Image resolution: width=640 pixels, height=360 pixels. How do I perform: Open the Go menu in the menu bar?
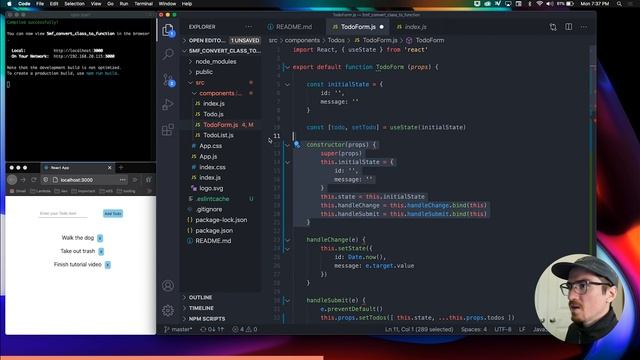[110, 4]
